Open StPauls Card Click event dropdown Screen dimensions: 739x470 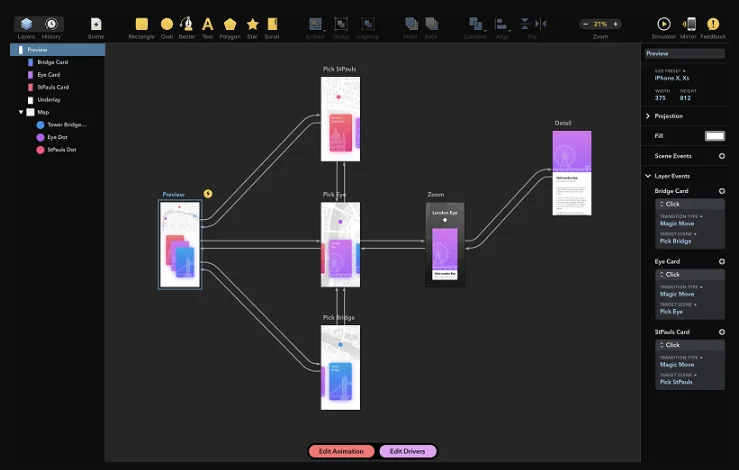(690, 345)
